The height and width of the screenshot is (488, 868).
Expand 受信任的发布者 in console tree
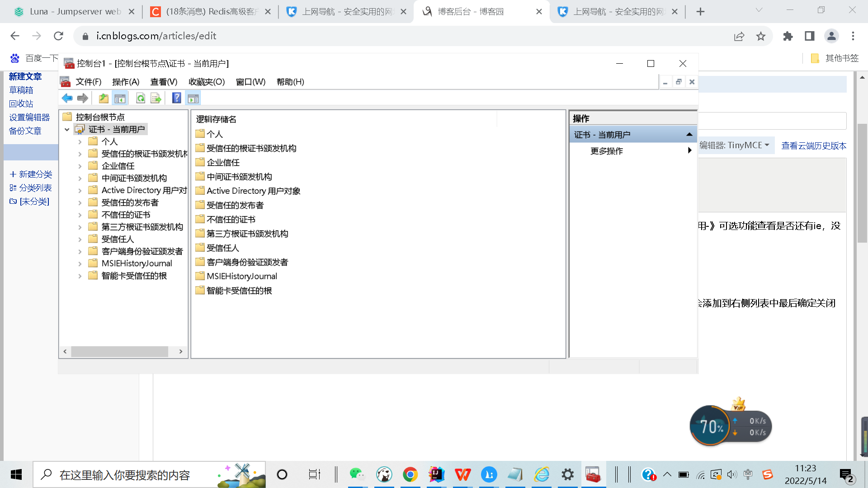(x=80, y=203)
